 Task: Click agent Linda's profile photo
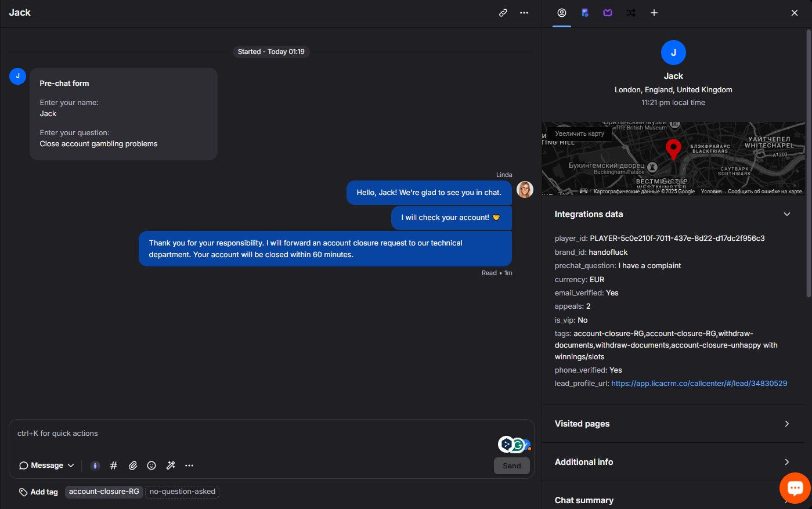coord(525,190)
